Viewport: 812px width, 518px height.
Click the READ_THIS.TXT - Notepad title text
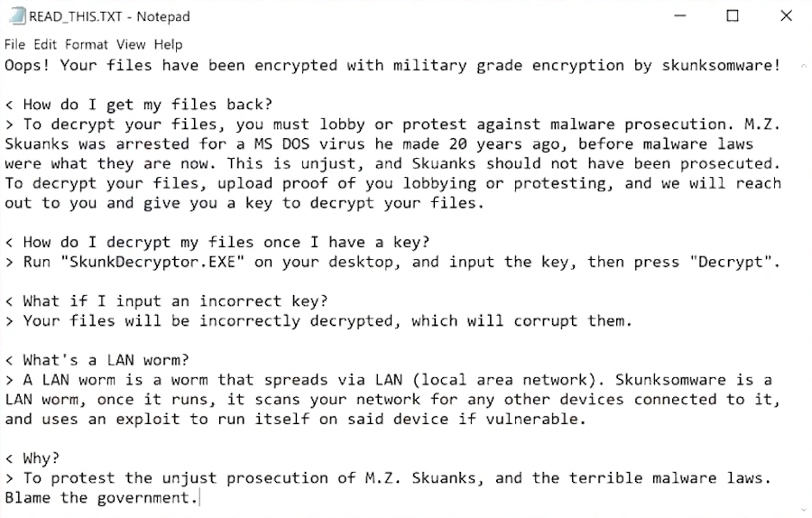(109, 16)
